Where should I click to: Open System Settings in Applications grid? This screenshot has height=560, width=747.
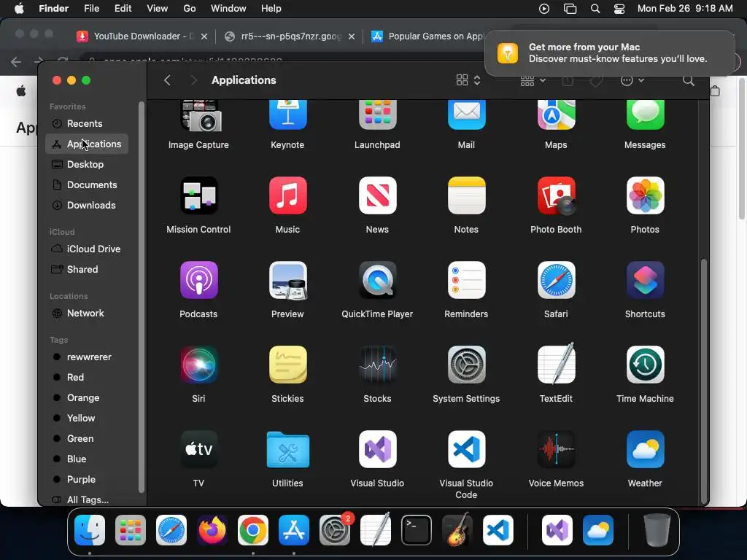(466, 365)
